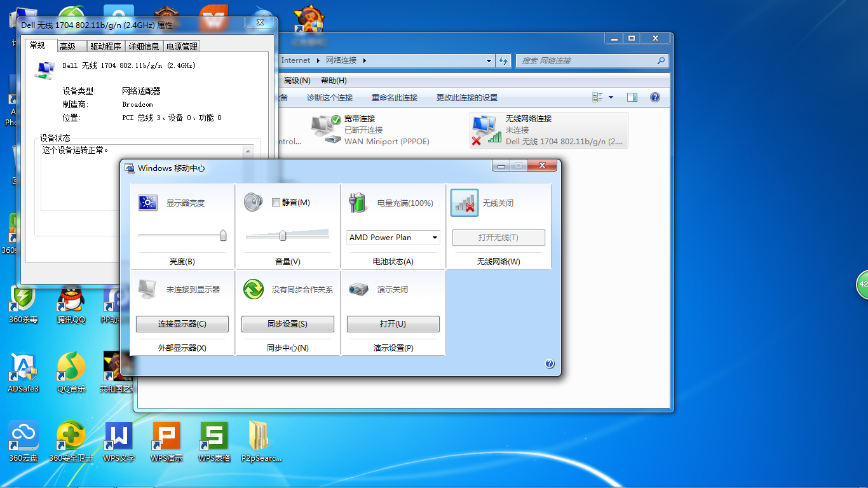Toggle the preview pane in Network Connections

[x=632, y=97]
